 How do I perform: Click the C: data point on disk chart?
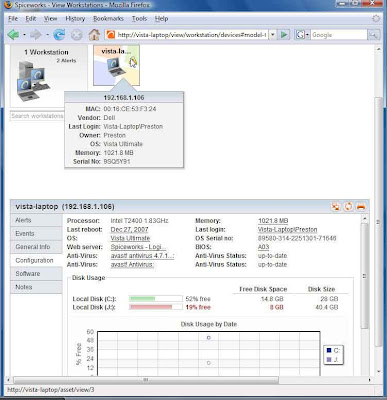[209, 338]
